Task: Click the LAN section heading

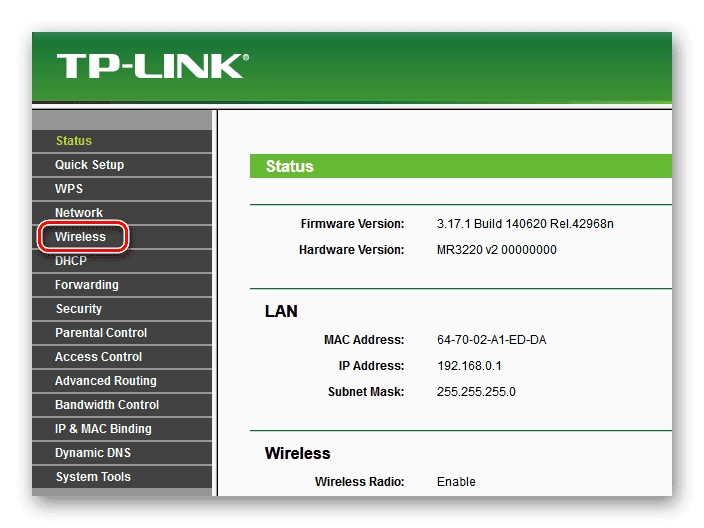Action: click(281, 311)
